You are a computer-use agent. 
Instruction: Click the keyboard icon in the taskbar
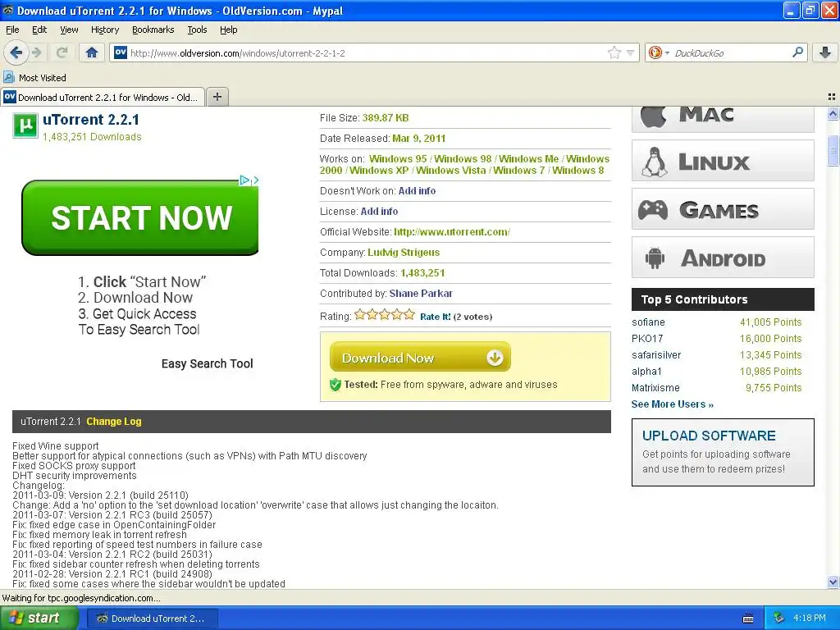point(748,619)
